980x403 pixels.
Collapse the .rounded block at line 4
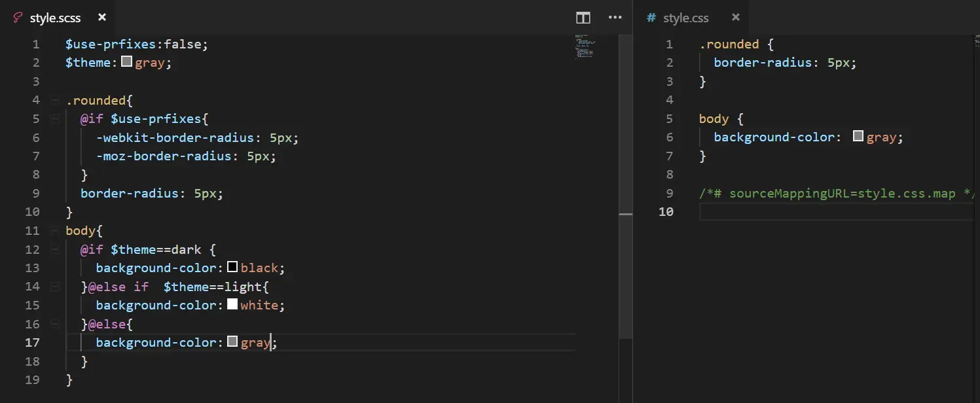click(x=54, y=101)
